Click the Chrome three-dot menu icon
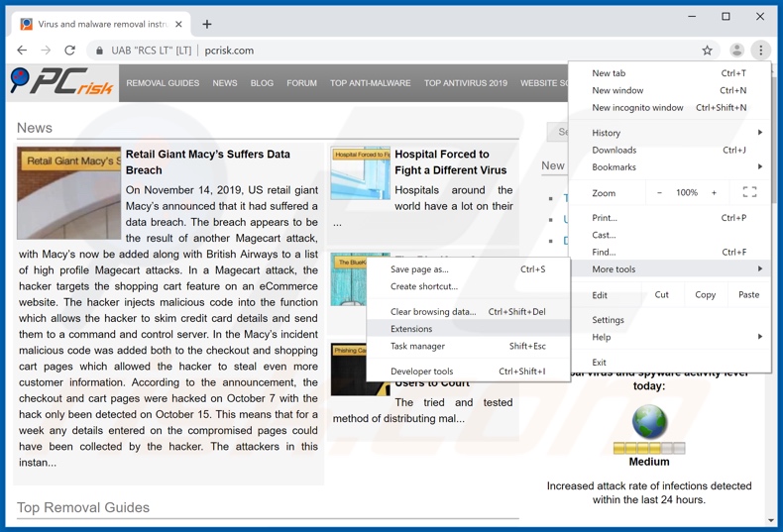The height and width of the screenshot is (532, 783). (x=760, y=51)
